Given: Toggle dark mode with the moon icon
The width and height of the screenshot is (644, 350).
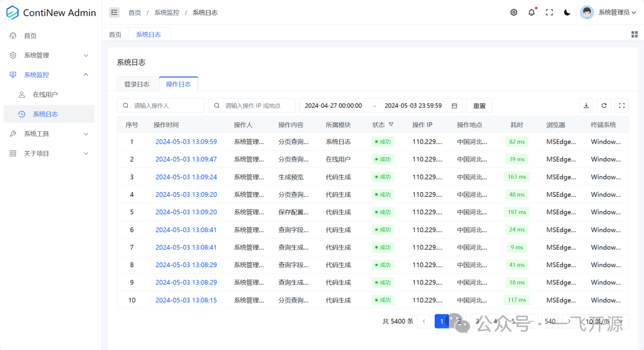Looking at the screenshot, I should tap(566, 12).
